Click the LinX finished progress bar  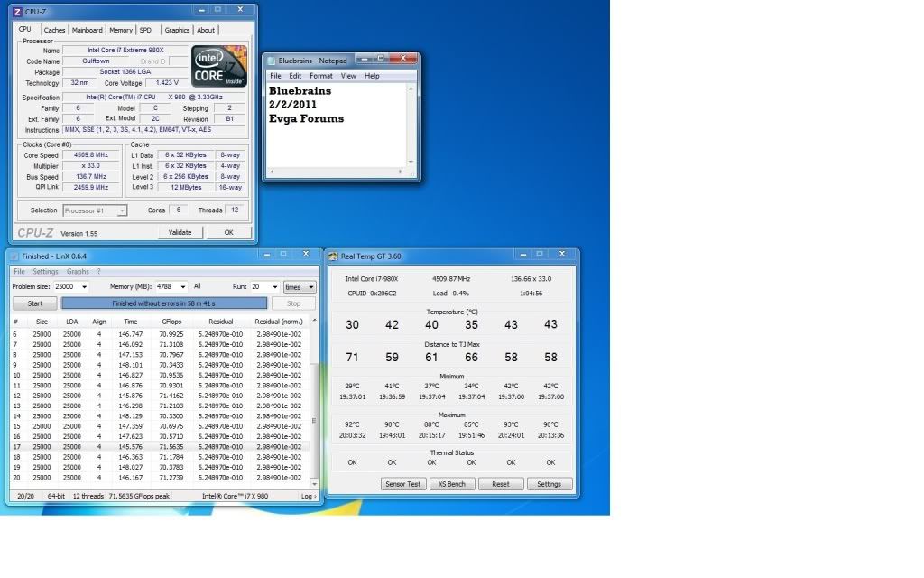pos(164,303)
